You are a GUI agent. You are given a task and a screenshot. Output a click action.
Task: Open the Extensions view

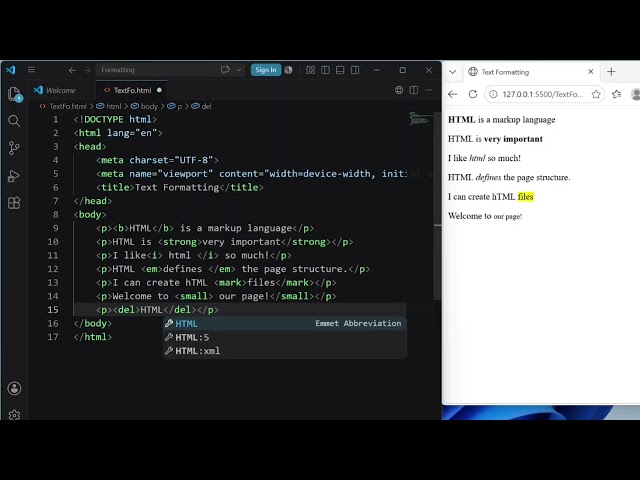point(14,203)
